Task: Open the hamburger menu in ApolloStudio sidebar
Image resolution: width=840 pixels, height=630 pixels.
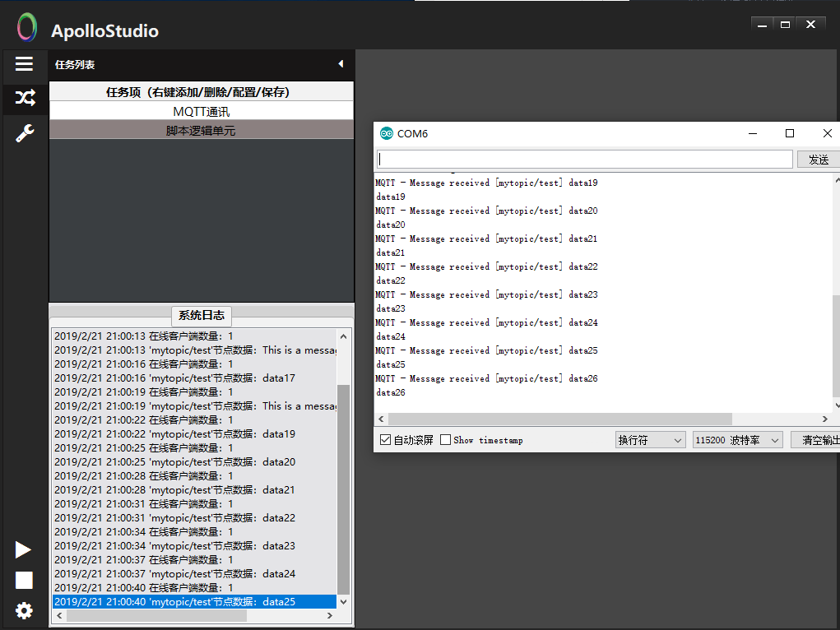Action: coord(24,64)
